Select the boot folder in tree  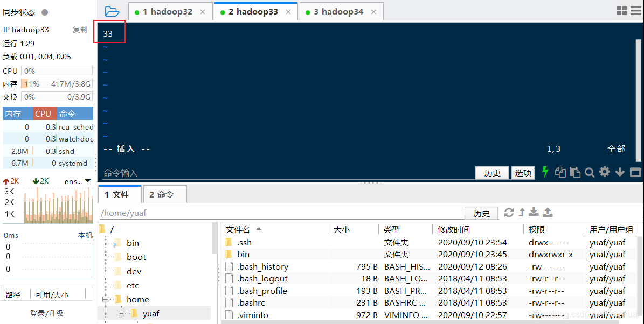pyautogui.click(x=136, y=257)
